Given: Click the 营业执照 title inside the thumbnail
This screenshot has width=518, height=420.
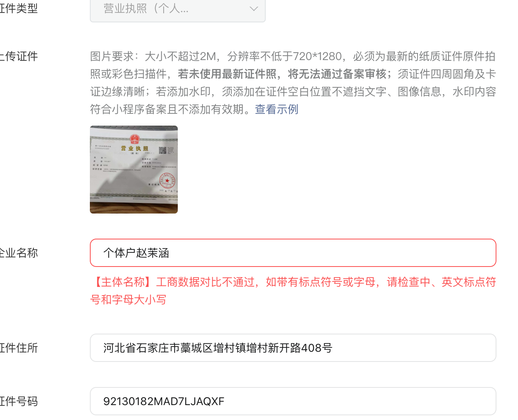Looking at the screenshot, I should 135,148.
